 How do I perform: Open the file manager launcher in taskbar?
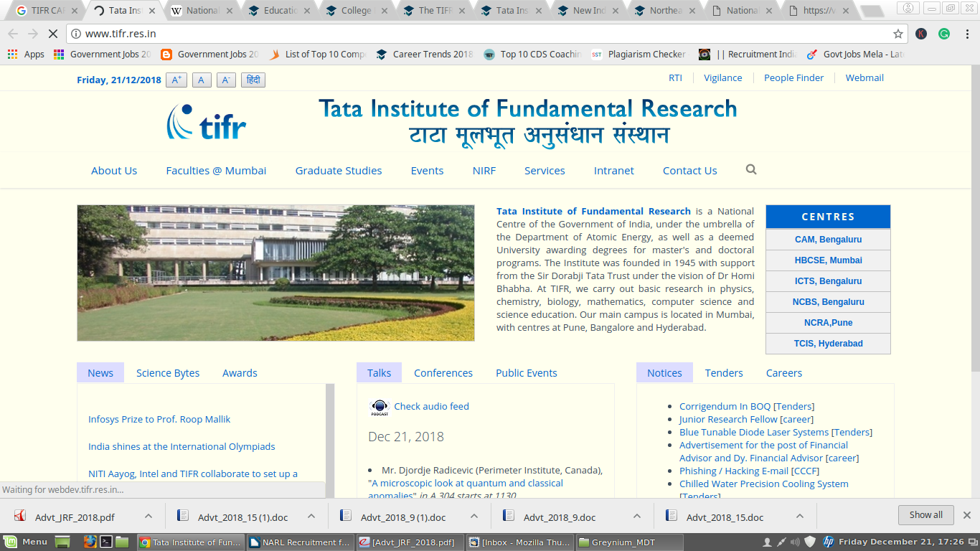[122, 542]
